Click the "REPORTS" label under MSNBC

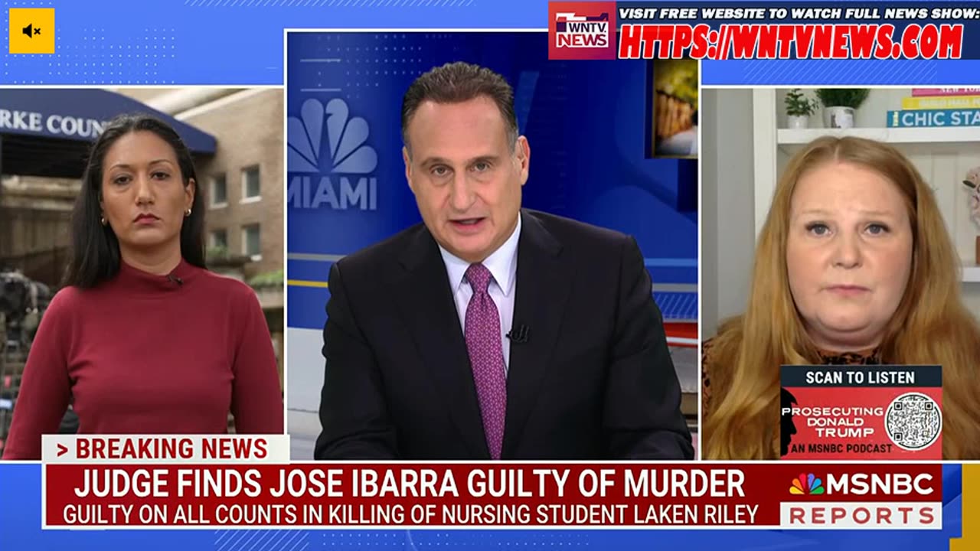click(861, 515)
